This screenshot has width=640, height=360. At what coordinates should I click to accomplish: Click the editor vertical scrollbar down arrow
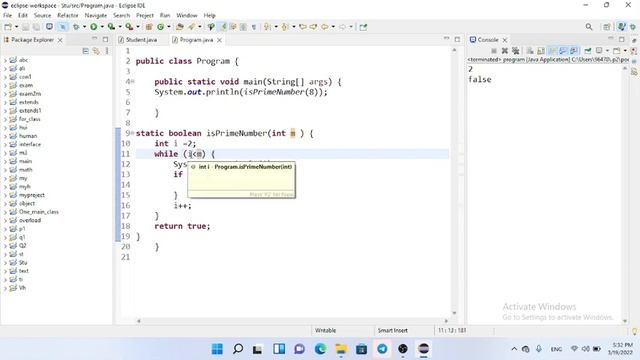pyautogui.click(x=454, y=313)
